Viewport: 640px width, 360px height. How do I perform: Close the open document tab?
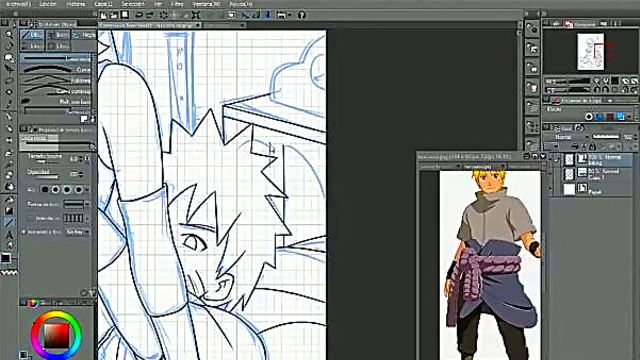[x=198, y=25]
